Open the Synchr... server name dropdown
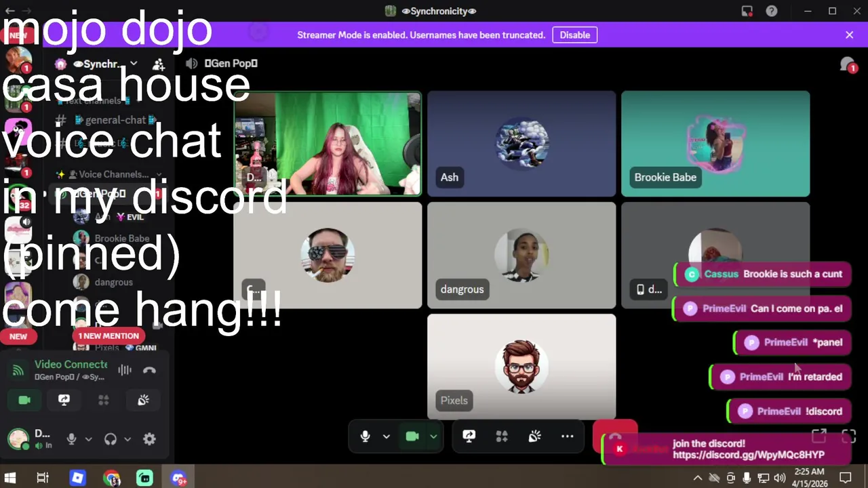Image resolution: width=868 pixels, height=488 pixels. (104, 64)
